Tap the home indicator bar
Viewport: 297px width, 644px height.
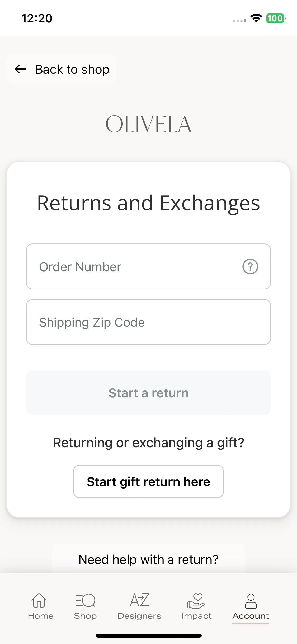[x=148, y=636]
